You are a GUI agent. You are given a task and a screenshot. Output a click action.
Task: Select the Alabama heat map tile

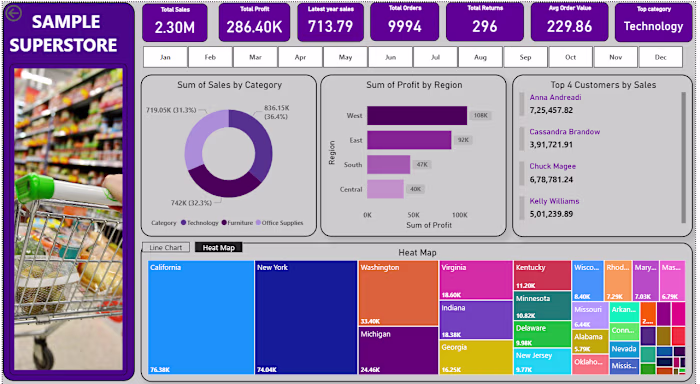[590, 342]
